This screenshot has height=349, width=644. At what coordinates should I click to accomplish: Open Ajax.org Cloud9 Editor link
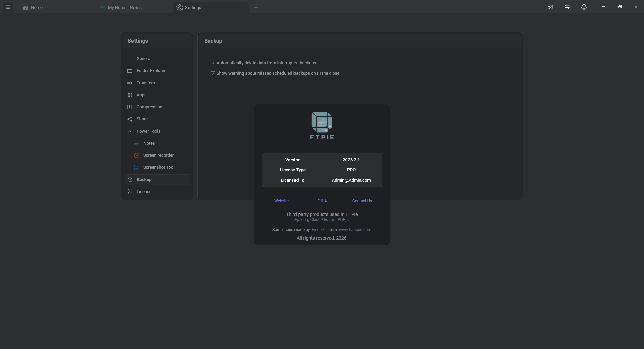tap(315, 220)
